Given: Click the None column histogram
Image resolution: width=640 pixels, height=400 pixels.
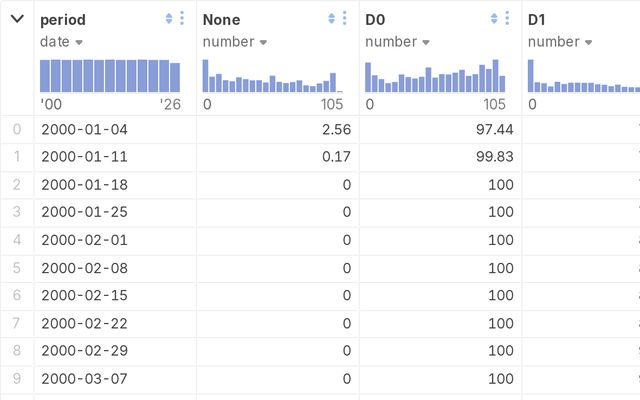Looking at the screenshot, I should click(272, 76).
